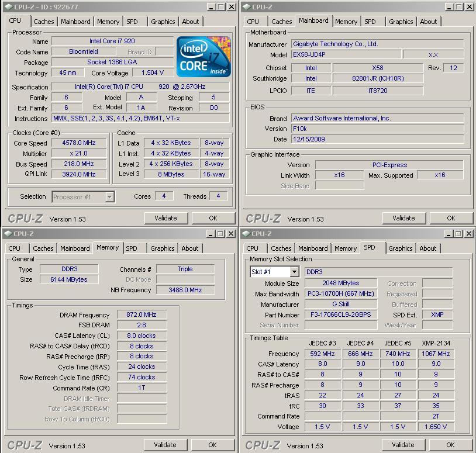Click OK in the SPD window
476x453 pixels.
pos(450,445)
